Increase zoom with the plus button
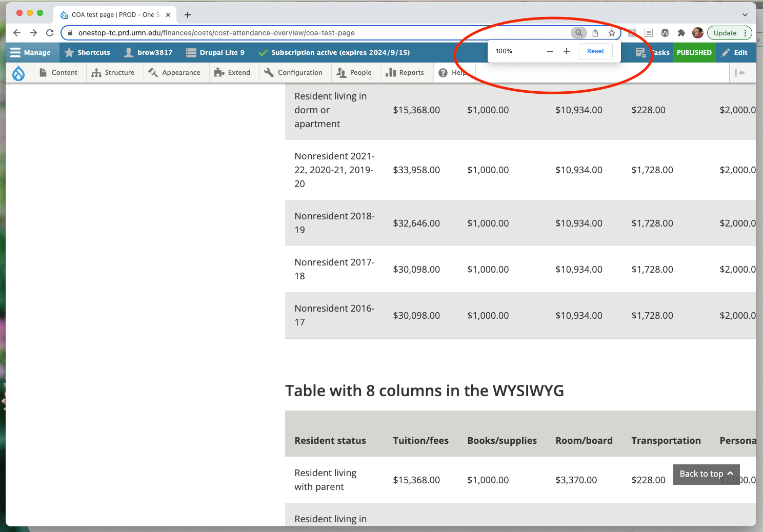763x532 pixels. point(567,51)
